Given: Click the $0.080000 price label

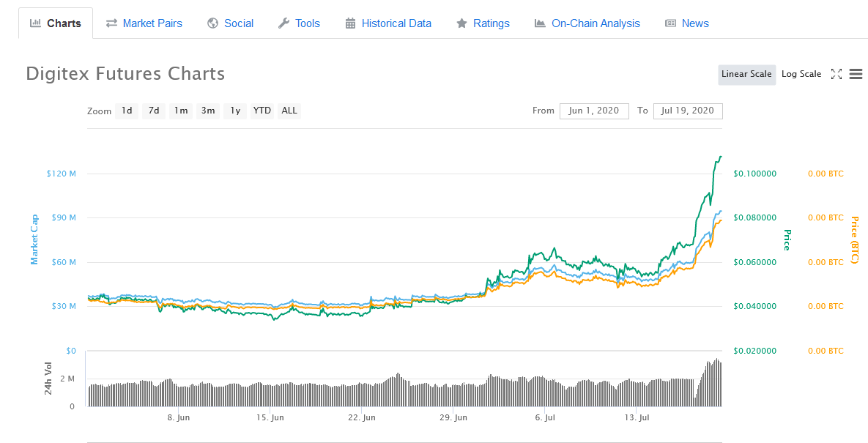Looking at the screenshot, I should (755, 218).
